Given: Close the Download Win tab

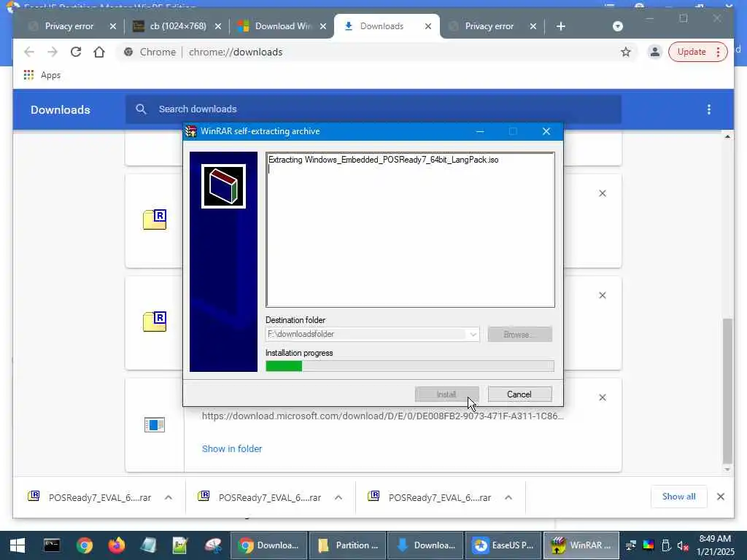Looking at the screenshot, I should pos(323,26).
